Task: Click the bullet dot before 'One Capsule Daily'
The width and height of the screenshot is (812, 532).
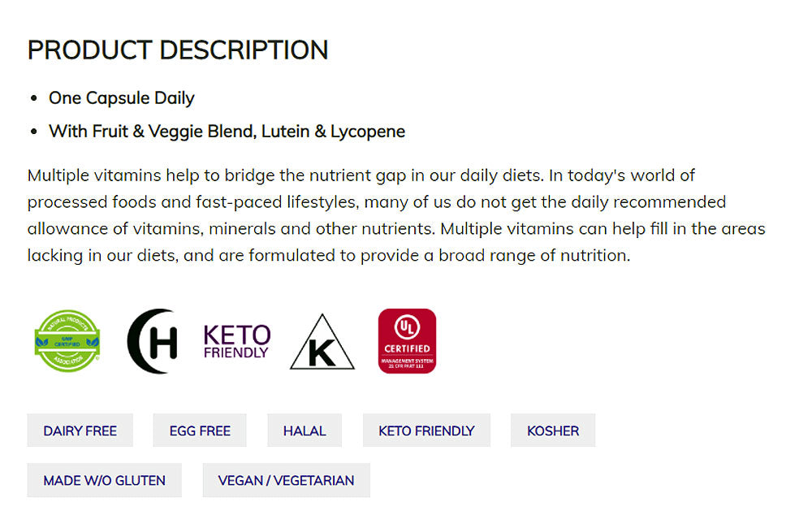Action: [34, 99]
